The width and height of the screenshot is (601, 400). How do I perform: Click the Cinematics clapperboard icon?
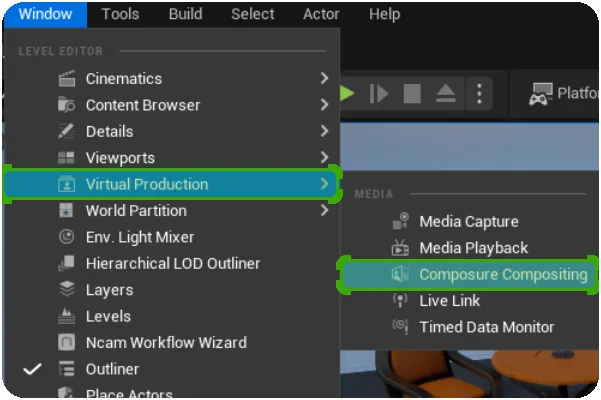(67, 79)
